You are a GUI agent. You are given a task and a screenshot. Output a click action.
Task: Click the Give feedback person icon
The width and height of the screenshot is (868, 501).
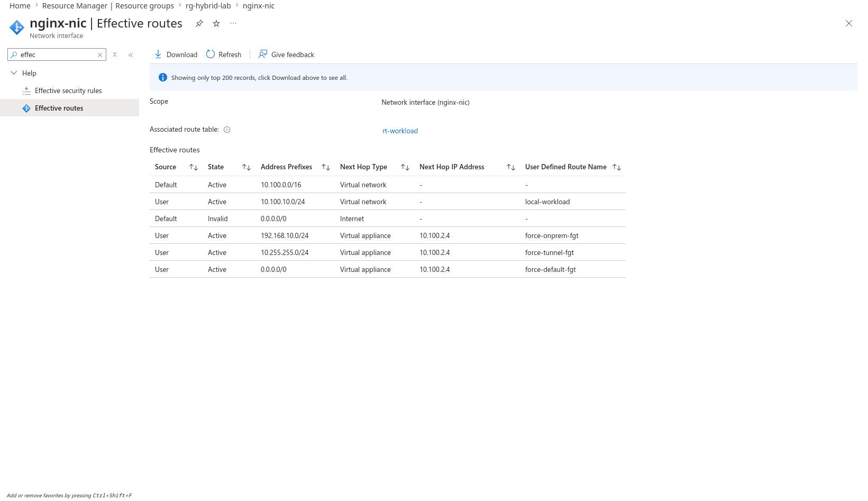click(262, 54)
